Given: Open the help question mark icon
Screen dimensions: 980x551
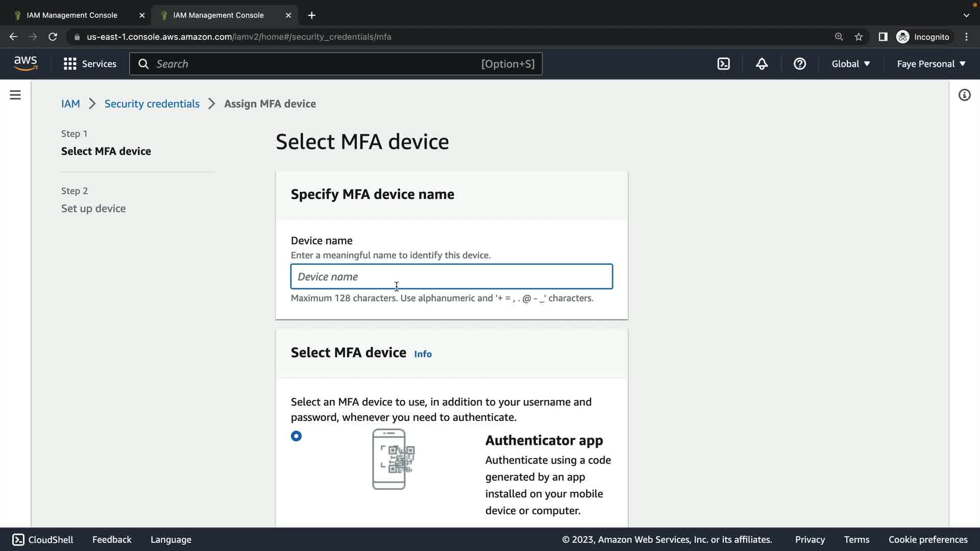Looking at the screenshot, I should [x=799, y=64].
